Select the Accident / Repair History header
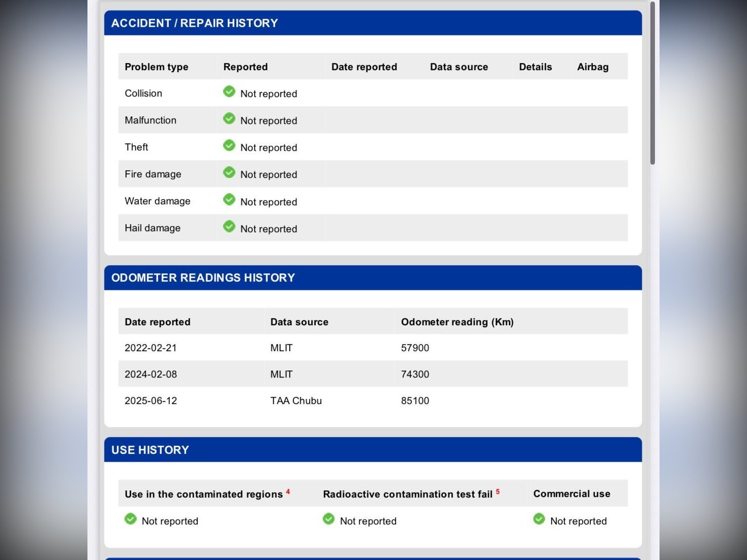Viewport: 747px width, 560px height. pyautogui.click(x=195, y=23)
